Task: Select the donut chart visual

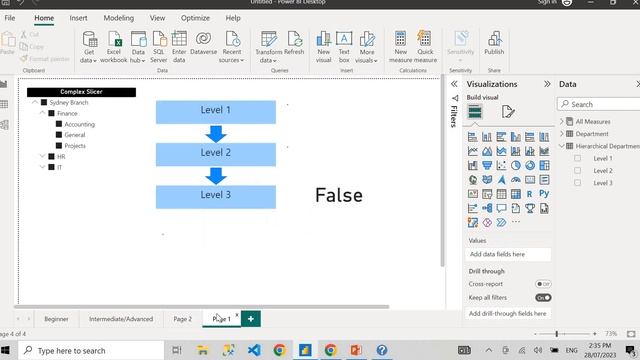Action: [530, 165]
